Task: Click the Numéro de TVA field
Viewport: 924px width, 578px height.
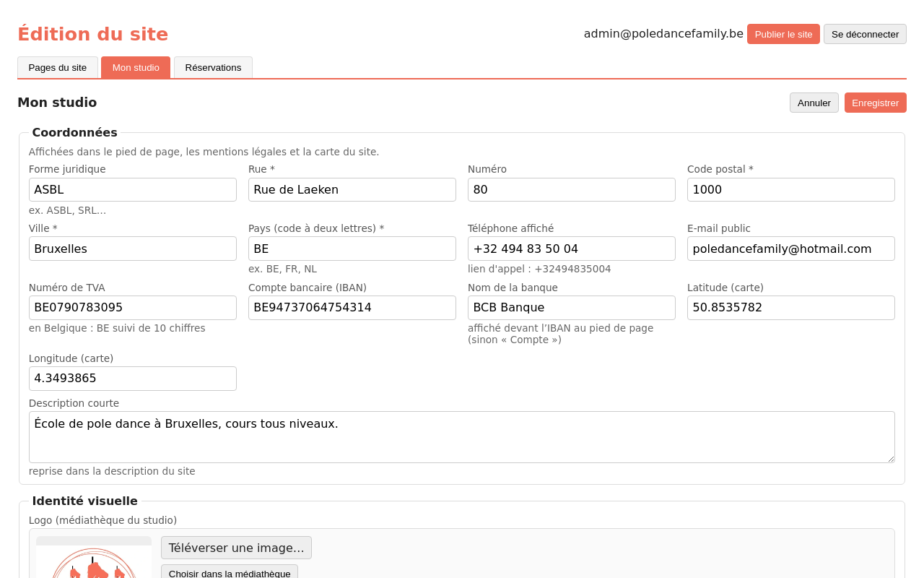Action: [x=133, y=308]
